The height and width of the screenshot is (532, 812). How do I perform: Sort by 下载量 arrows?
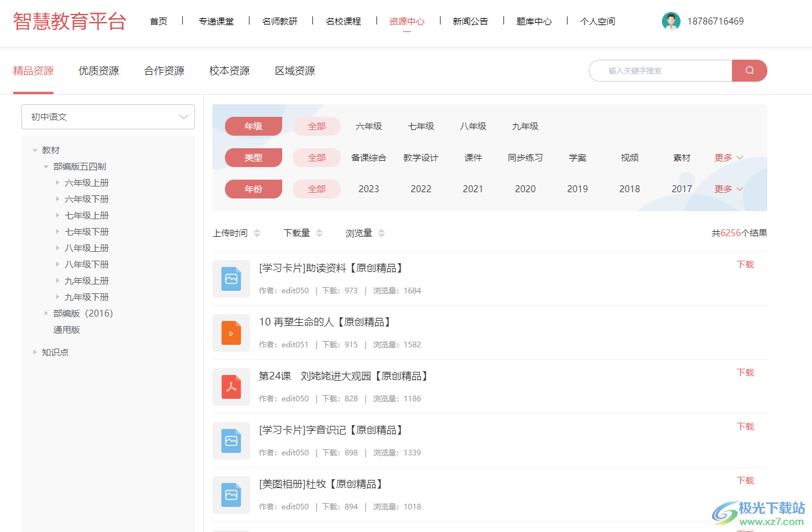tap(319, 233)
